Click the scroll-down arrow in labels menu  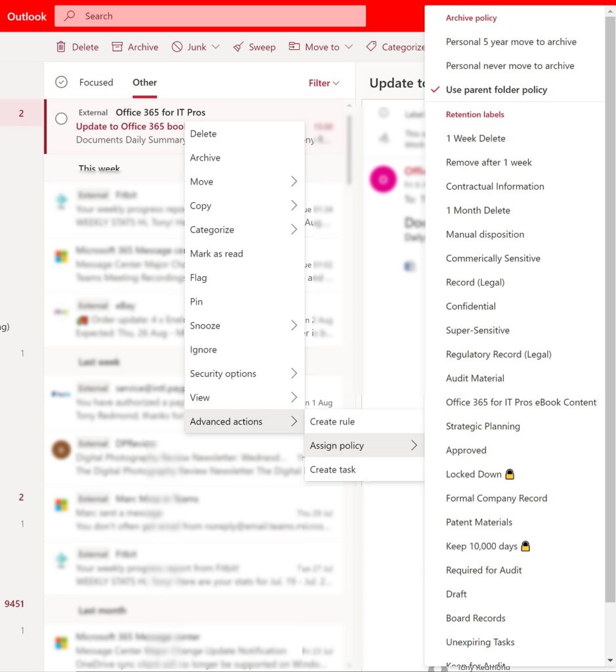click(x=610, y=660)
